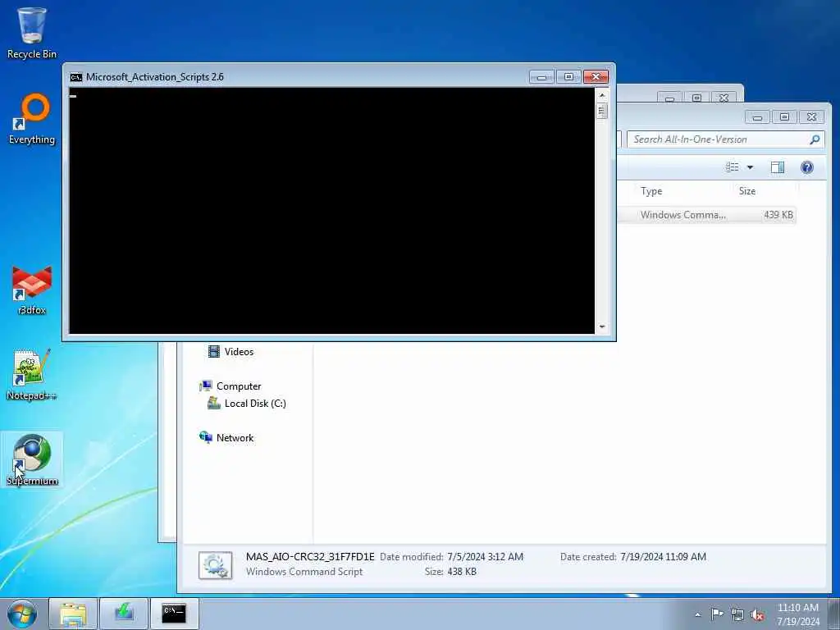Launch the Supermium browser shortcut
This screenshot has width=840, height=630.
[x=32, y=460]
